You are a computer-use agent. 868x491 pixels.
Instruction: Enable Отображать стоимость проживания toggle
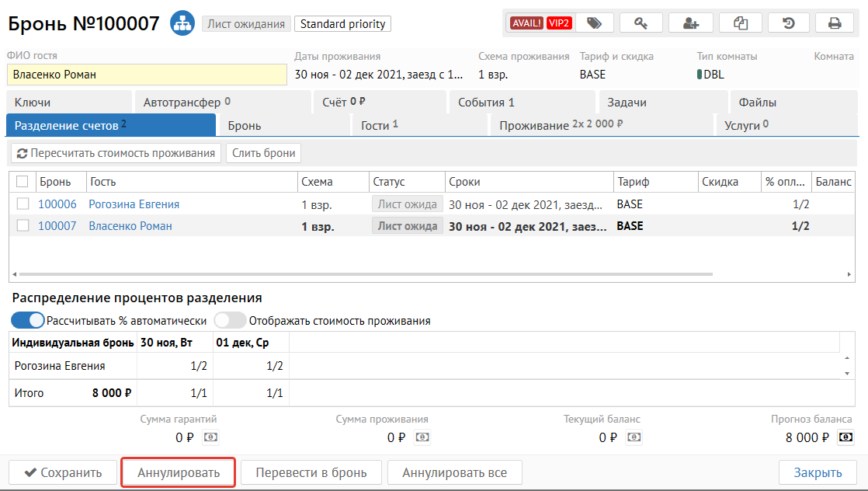pos(230,320)
